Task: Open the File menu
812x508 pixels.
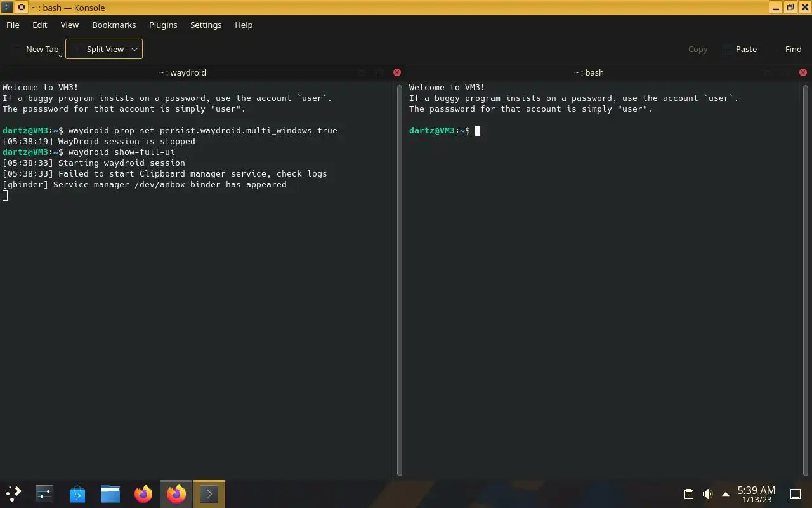Action: pyautogui.click(x=13, y=25)
